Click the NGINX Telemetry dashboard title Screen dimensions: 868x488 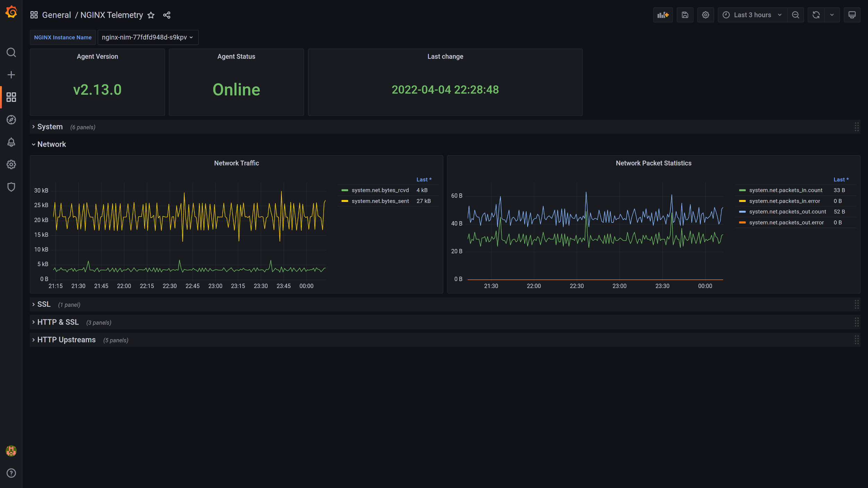click(x=111, y=15)
